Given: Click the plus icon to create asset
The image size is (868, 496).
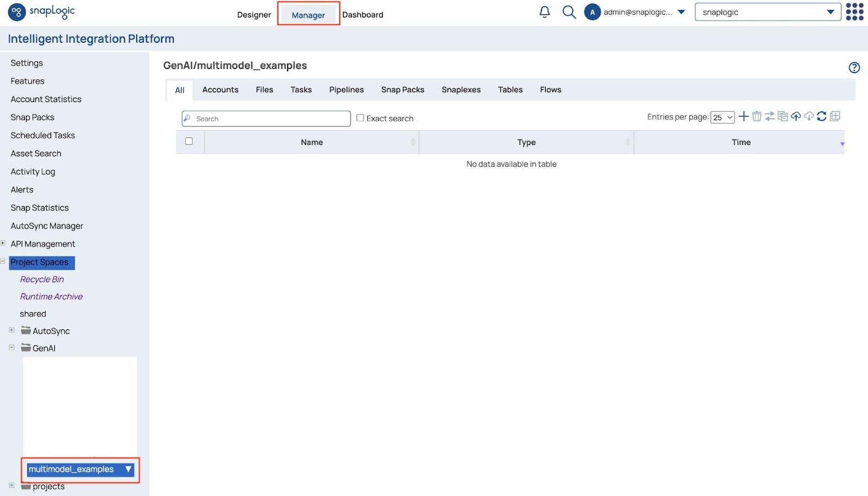Looking at the screenshot, I should coord(743,116).
